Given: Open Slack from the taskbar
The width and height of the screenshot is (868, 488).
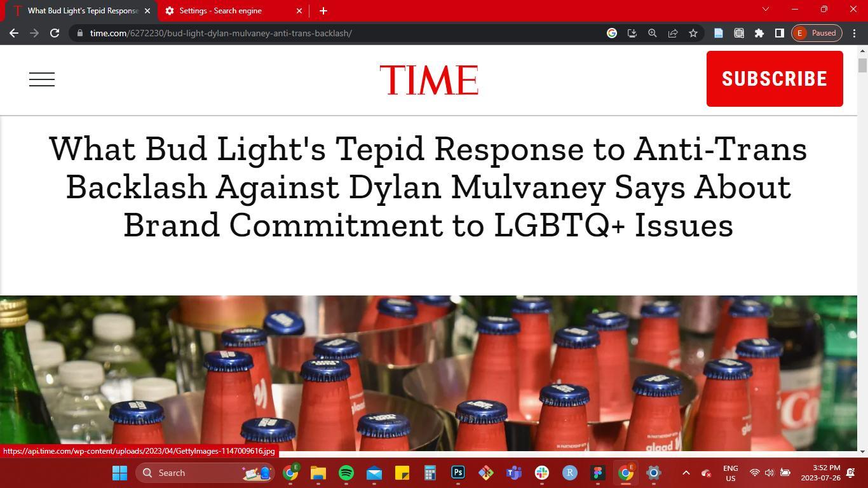Looking at the screenshot, I should (x=542, y=473).
